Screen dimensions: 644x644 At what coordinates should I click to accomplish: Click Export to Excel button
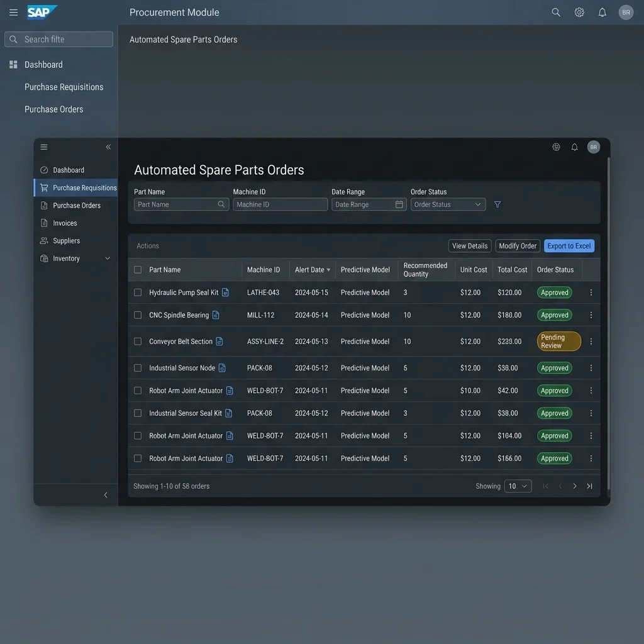(x=569, y=246)
